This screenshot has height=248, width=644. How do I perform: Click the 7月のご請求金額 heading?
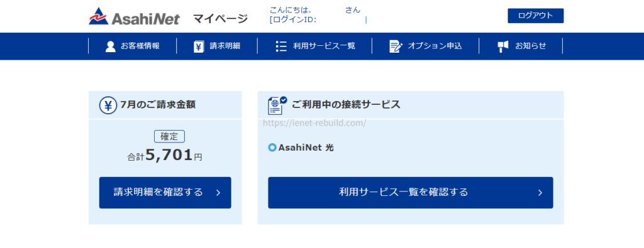click(x=158, y=105)
